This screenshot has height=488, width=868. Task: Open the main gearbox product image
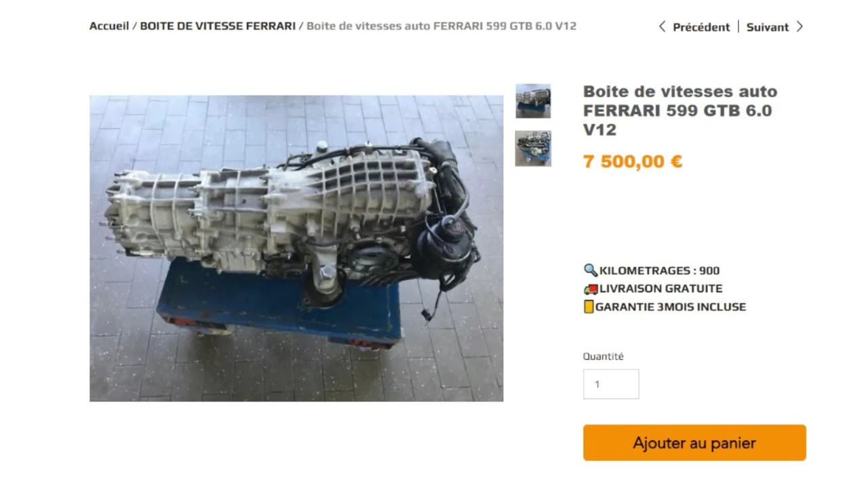[x=296, y=248]
